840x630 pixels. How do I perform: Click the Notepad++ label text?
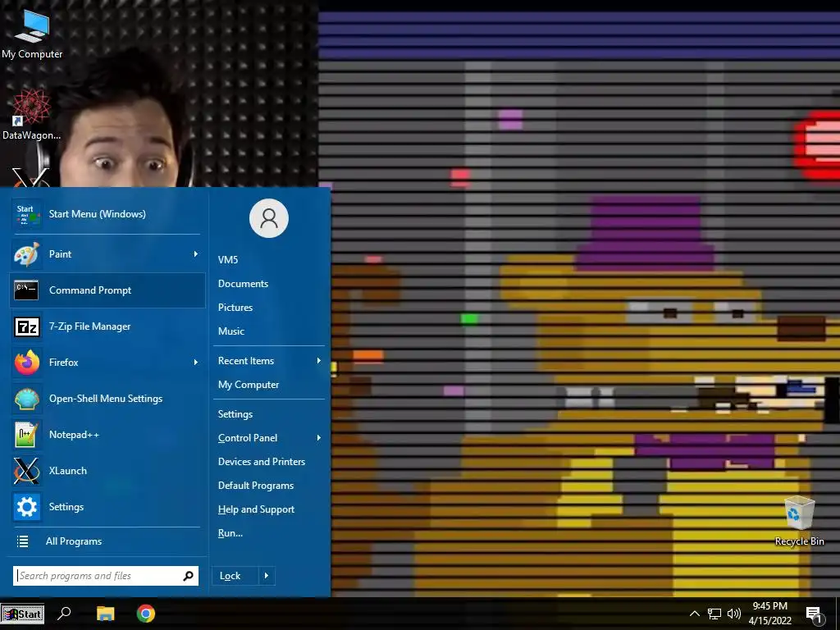(74, 435)
